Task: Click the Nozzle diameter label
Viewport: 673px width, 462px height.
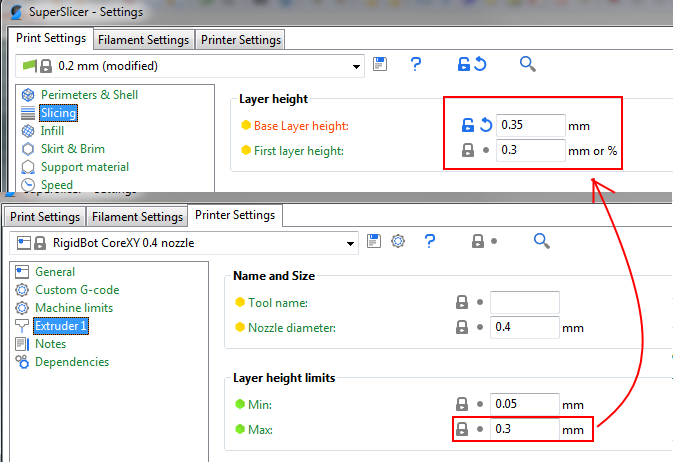Action: click(292, 328)
